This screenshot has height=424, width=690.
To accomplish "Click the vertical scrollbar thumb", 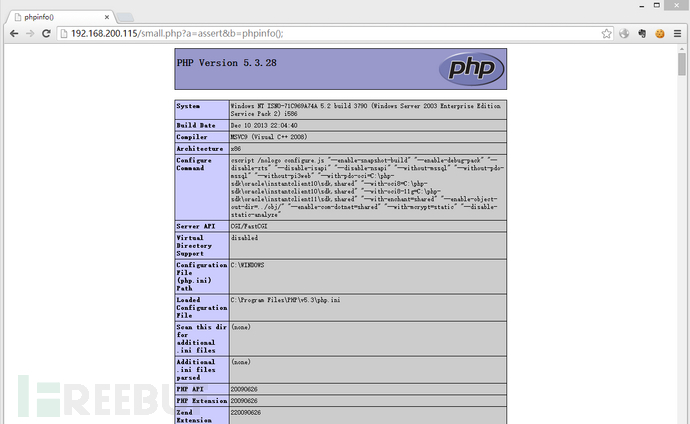I will (x=682, y=65).
